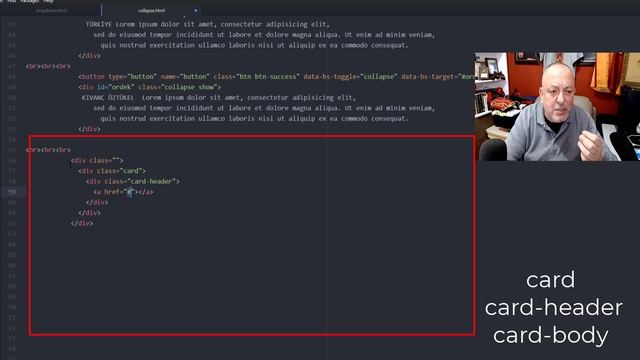The image size is (640, 360).
Task: Click the line starting with KIVANC ÖZTÜKEL
Action: click(219, 98)
